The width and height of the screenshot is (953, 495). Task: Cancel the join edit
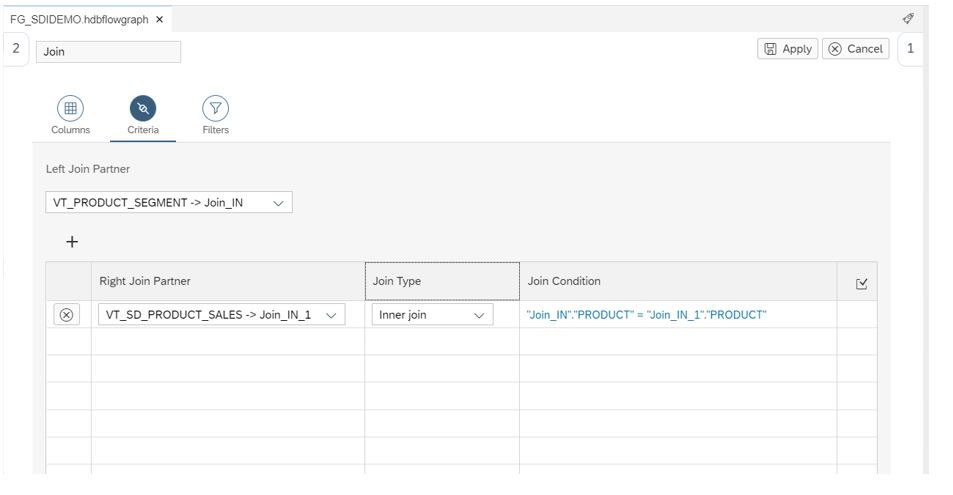(x=856, y=49)
